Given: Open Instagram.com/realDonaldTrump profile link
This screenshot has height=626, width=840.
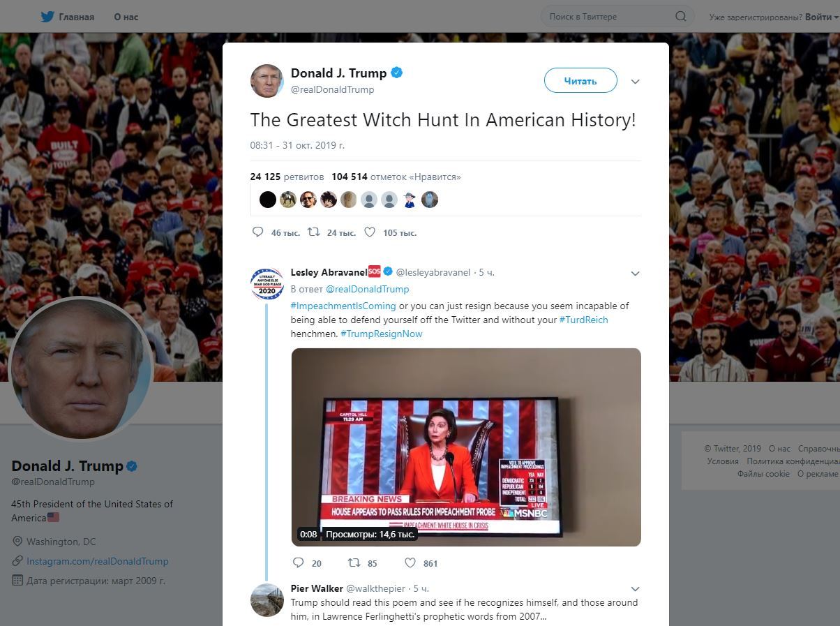Looking at the screenshot, I should tap(98, 561).
